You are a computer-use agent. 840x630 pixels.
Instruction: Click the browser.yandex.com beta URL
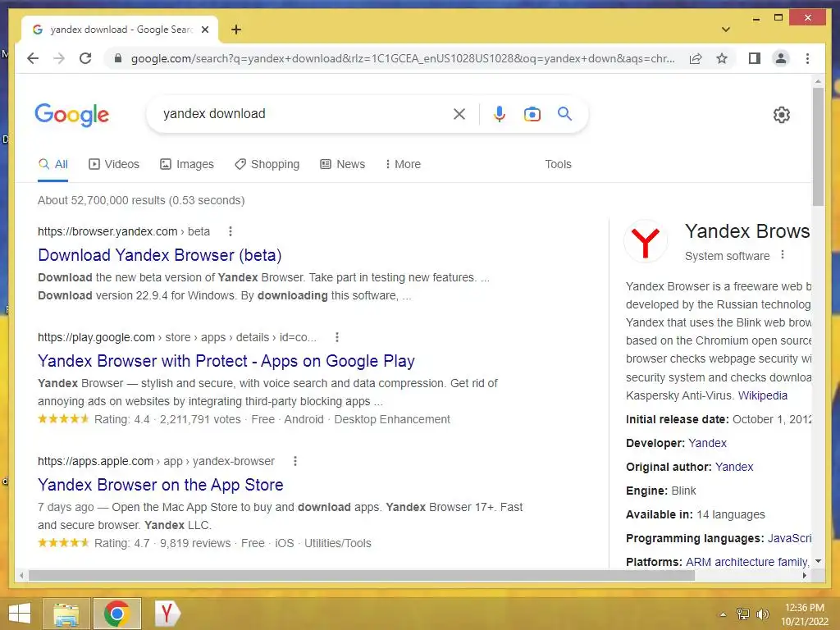coord(124,231)
